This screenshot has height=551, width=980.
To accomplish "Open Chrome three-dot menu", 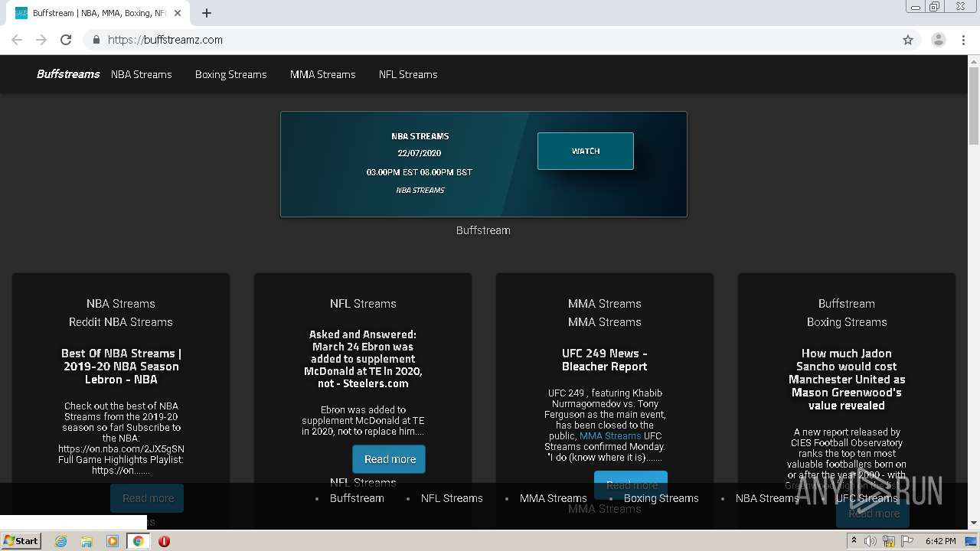I will 963,40.
